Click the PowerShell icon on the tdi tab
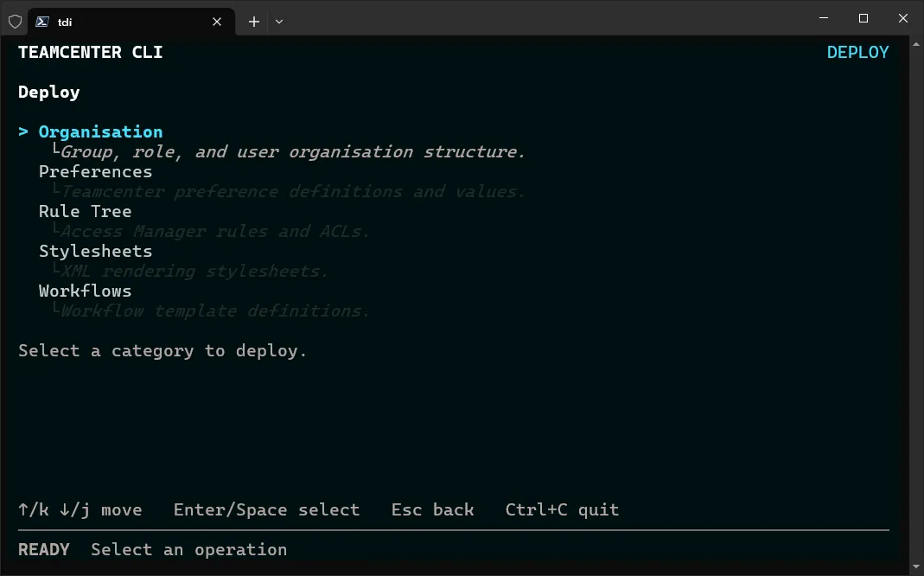This screenshot has width=924, height=576. pyautogui.click(x=41, y=22)
